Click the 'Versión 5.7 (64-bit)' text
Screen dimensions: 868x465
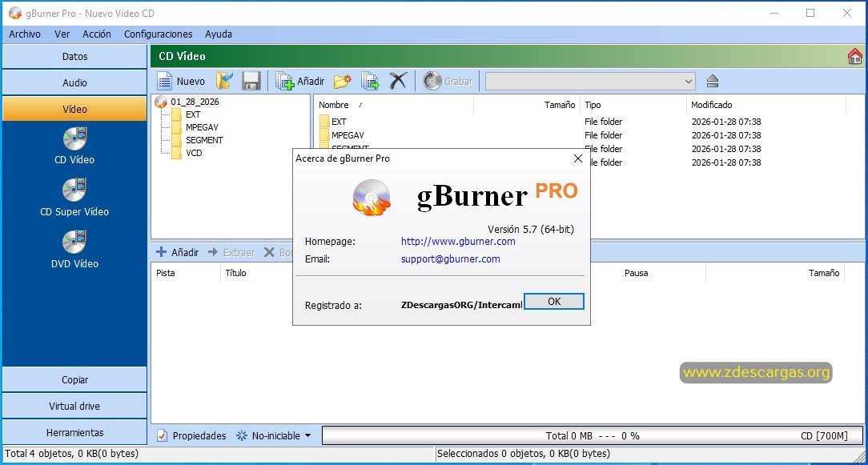pyautogui.click(x=531, y=229)
